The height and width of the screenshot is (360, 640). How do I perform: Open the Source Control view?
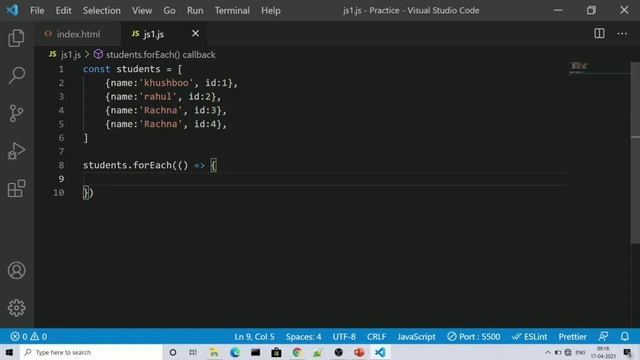[x=16, y=113]
